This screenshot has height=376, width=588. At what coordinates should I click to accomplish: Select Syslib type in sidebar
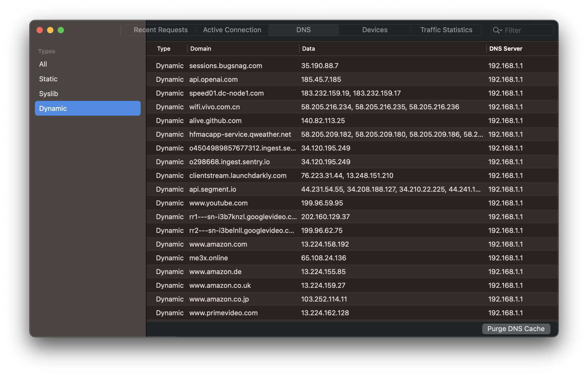click(x=48, y=94)
